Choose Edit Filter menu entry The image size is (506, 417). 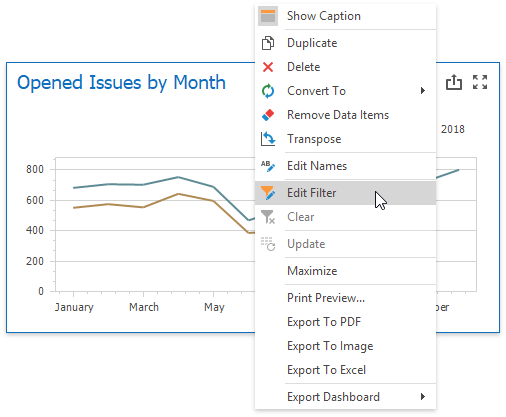tap(346, 193)
